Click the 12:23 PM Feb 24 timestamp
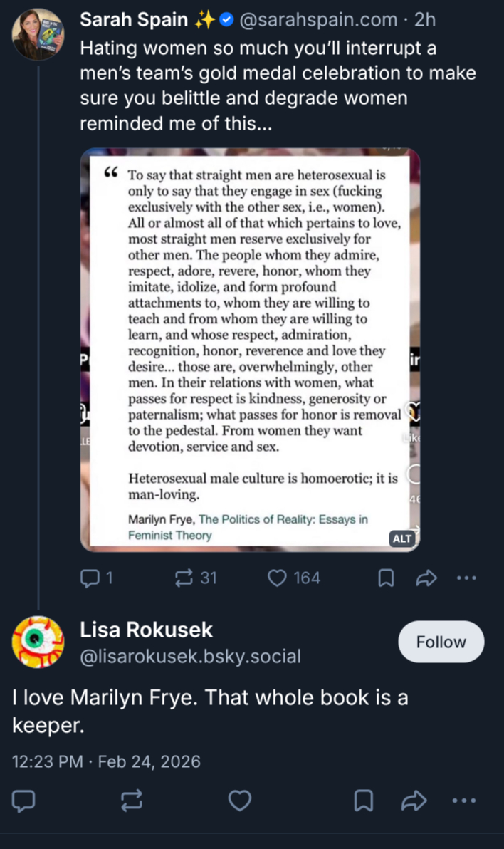 (106, 761)
